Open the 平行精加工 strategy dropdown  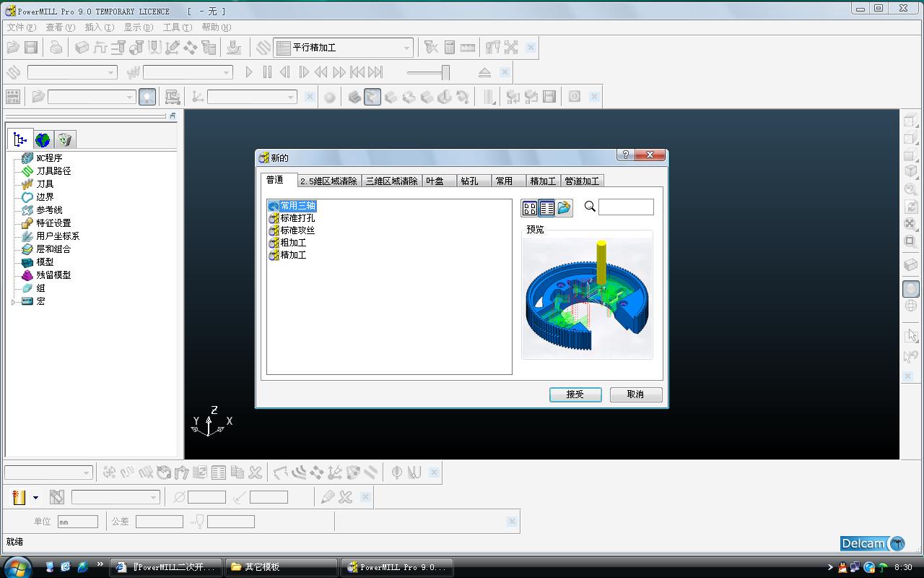406,48
